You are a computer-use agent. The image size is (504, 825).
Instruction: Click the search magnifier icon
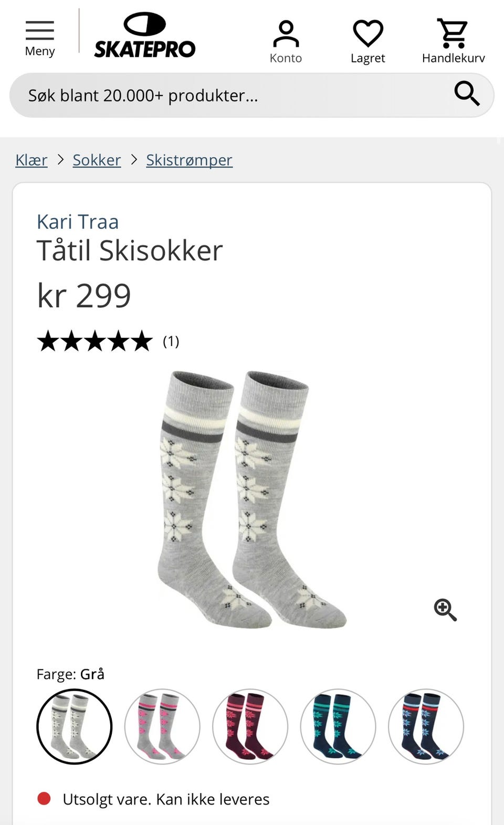pos(467,94)
